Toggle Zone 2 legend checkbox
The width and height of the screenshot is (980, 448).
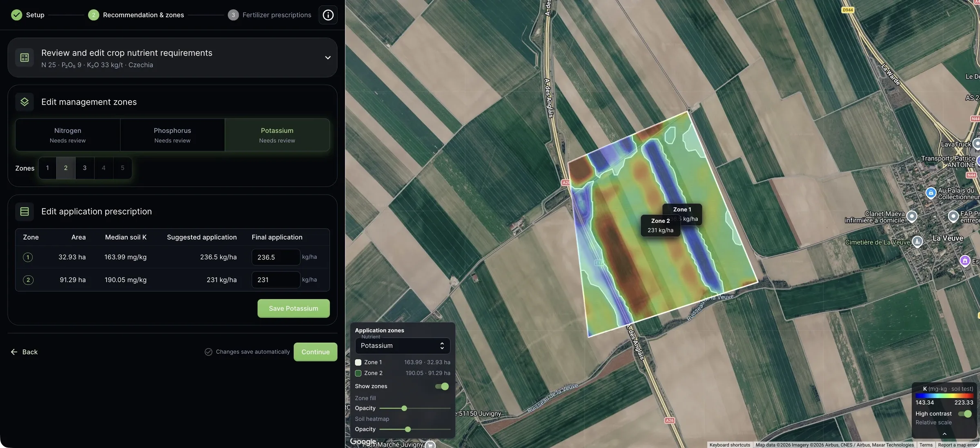pos(358,373)
